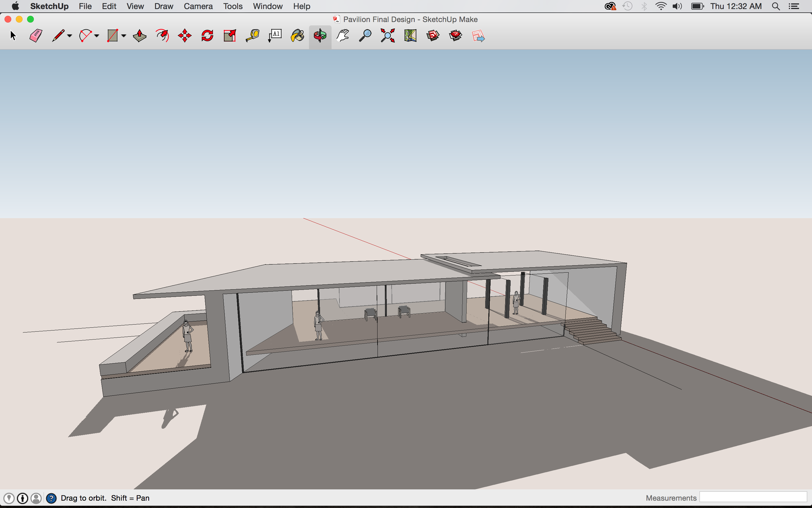This screenshot has height=508, width=812.
Task: Open the Line tool dropdown arrow
Action: point(70,36)
